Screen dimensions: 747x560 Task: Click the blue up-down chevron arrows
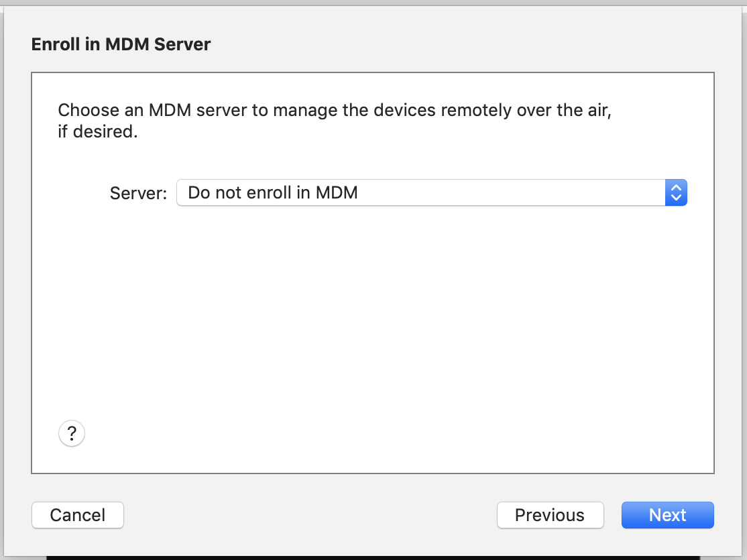(676, 193)
